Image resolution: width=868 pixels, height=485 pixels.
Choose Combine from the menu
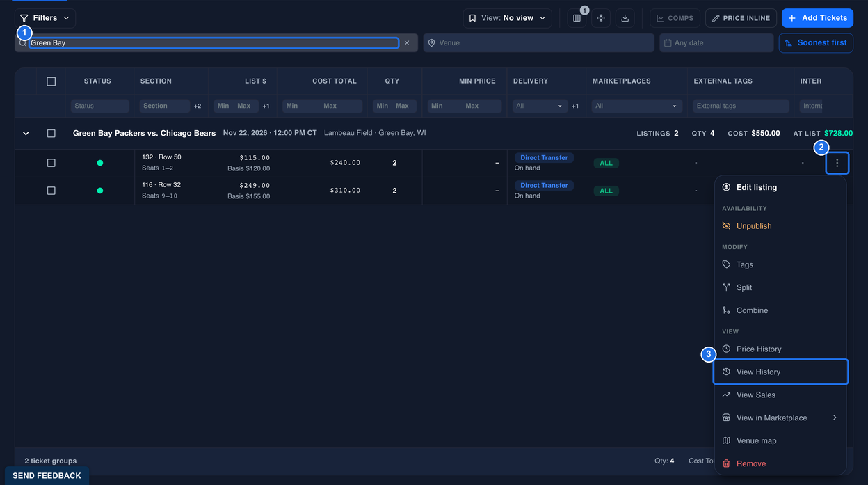tap(780, 310)
